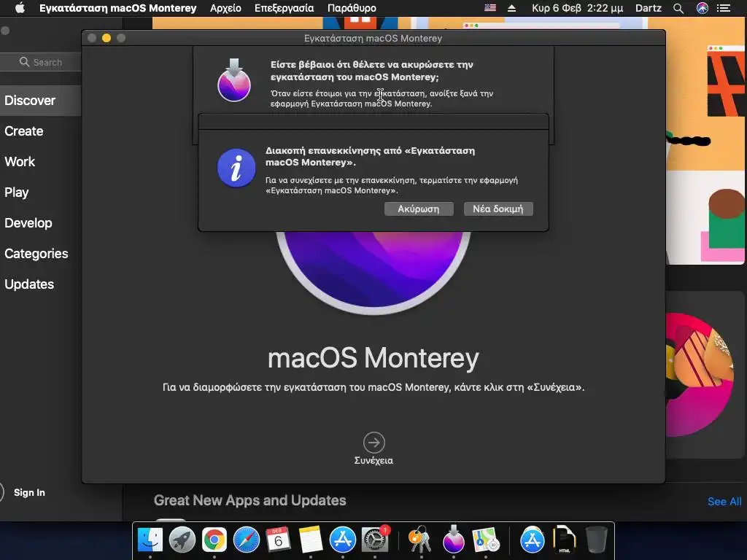747x560 pixels.
Task: Click the Συνέχεια arrow icon
Action: tap(374, 443)
